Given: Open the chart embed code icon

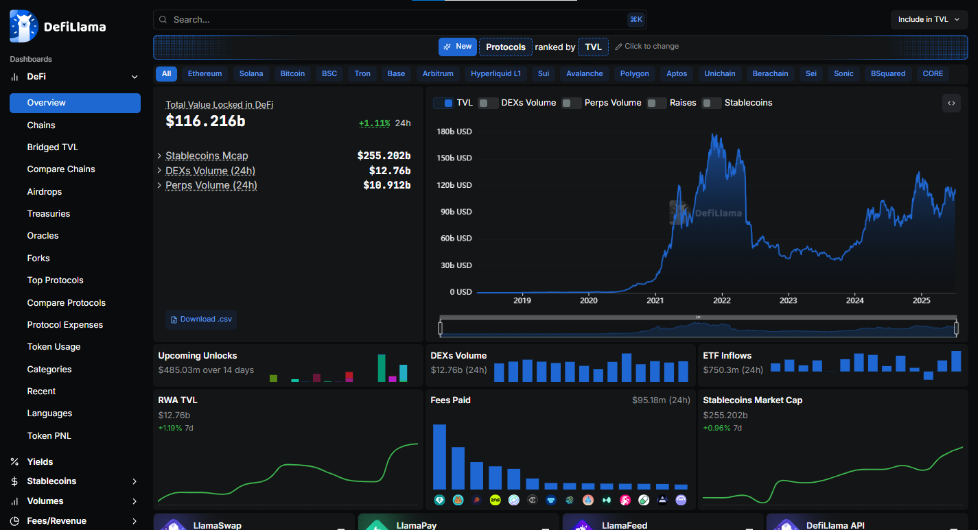Looking at the screenshot, I should tap(951, 103).
